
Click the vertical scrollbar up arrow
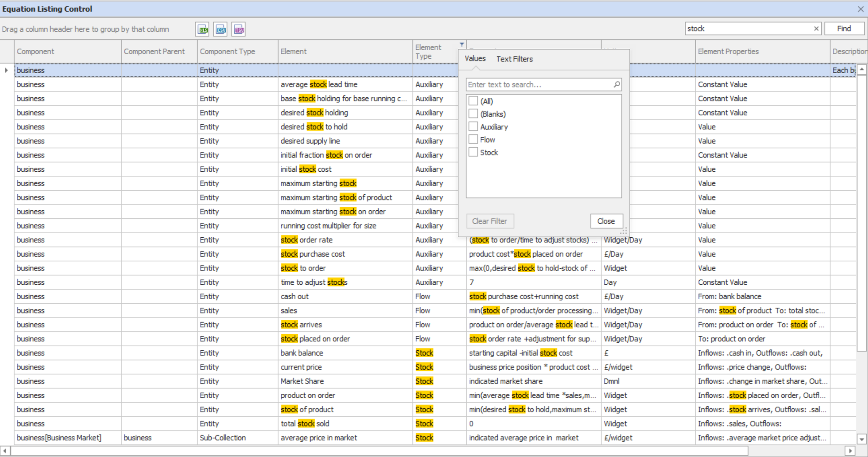[x=862, y=70]
